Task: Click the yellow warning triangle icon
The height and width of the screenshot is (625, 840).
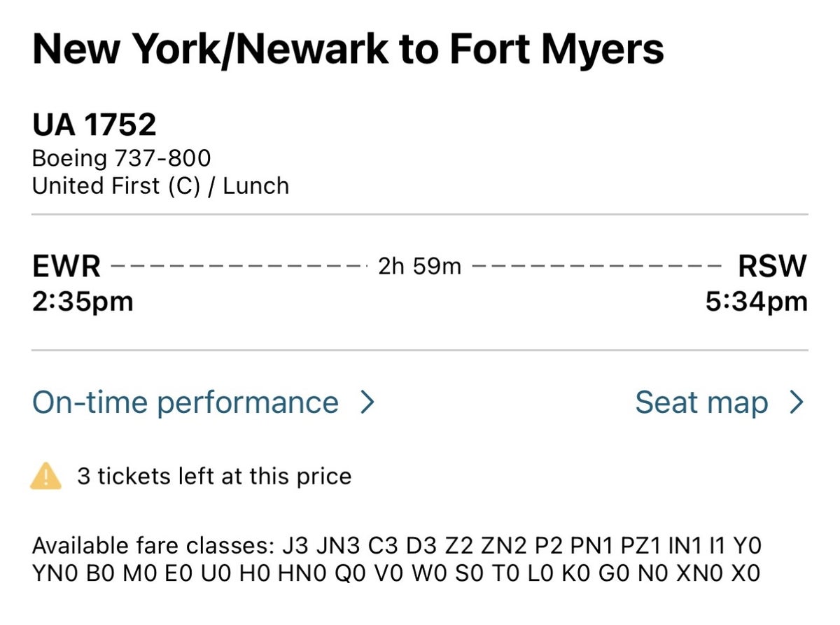Action: 46,476
